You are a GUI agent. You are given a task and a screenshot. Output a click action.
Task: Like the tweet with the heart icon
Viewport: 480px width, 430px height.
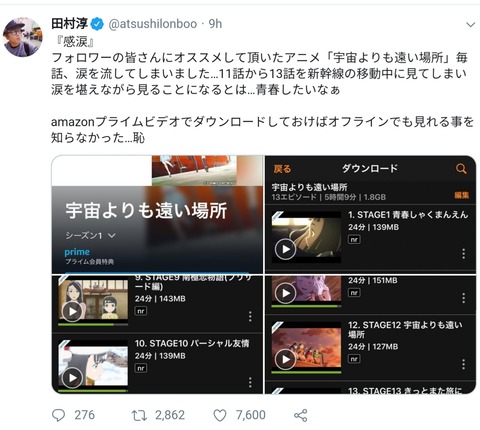tap(220, 415)
